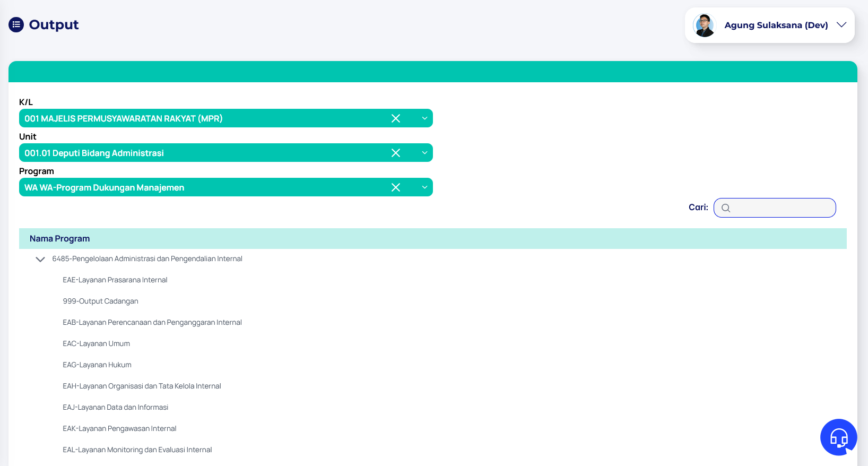Clear the K/L selection with X
Screen dimensions: 868x466
[x=396, y=118]
